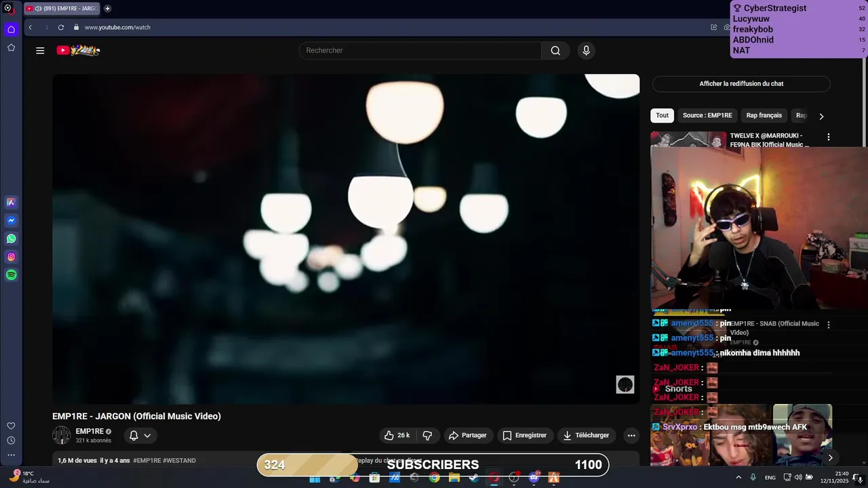Open the 21:40 clock and date

tap(834, 477)
